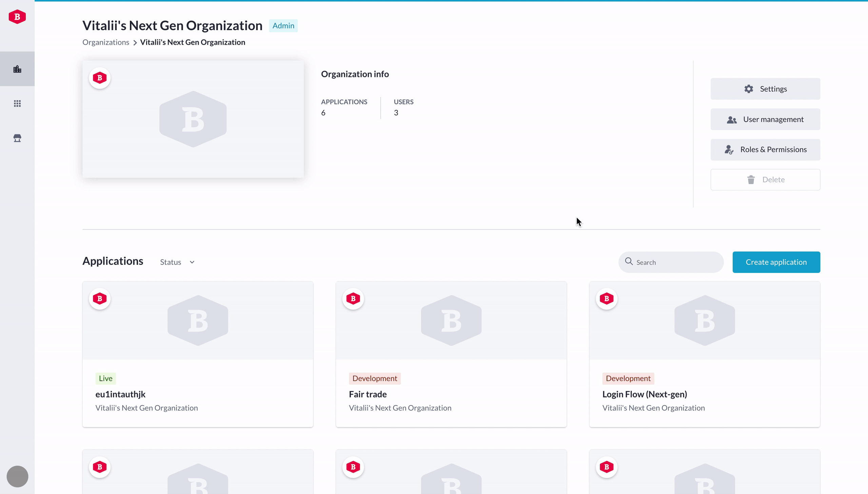
Task: Click the Admin role badge
Action: point(283,26)
